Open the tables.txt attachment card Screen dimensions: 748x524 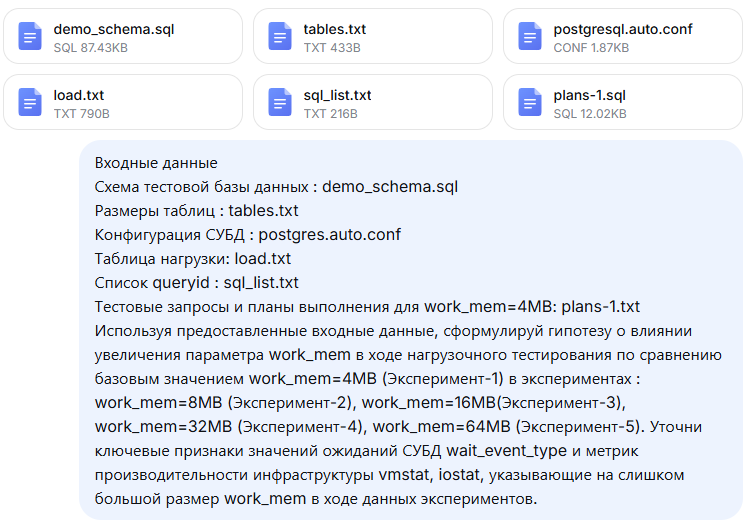pyautogui.click(x=373, y=36)
